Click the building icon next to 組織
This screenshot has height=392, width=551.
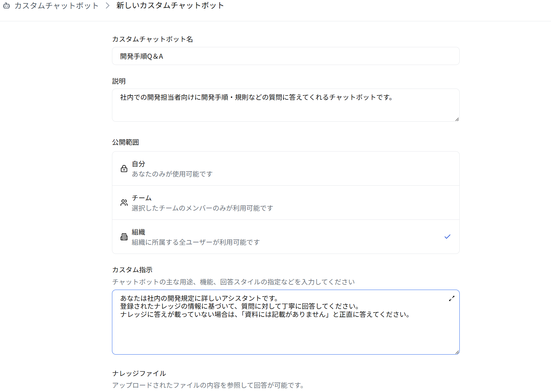pyautogui.click(x=124, y=237)
